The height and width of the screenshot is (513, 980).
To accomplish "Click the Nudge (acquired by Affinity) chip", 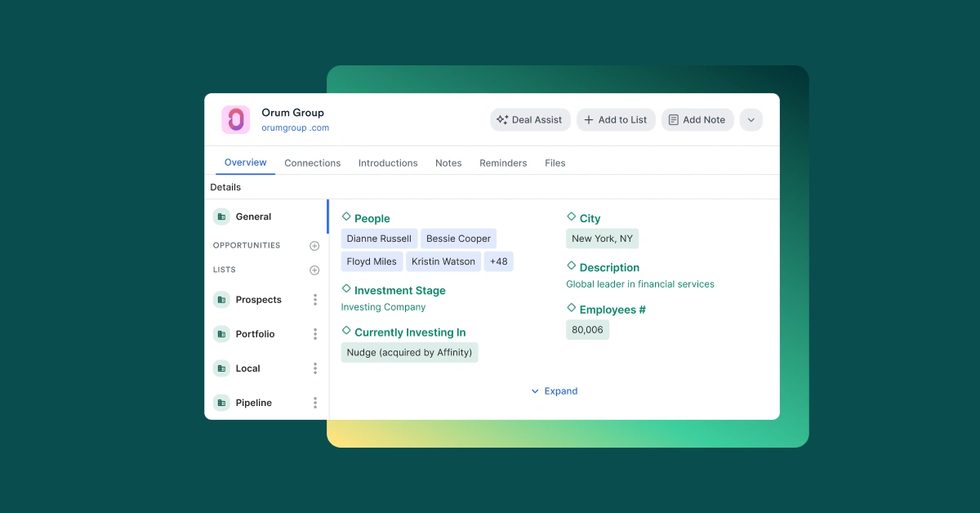I will [409, 353].
